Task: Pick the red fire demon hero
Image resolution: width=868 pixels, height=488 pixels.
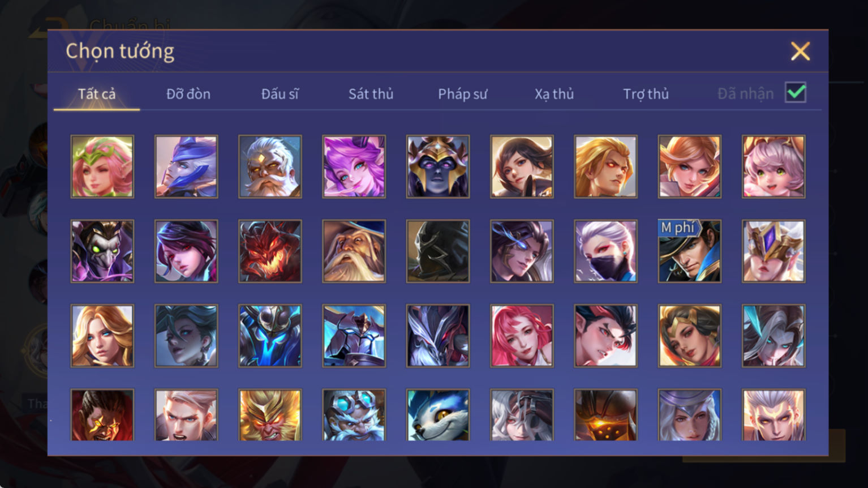Action: coord(270,251)
